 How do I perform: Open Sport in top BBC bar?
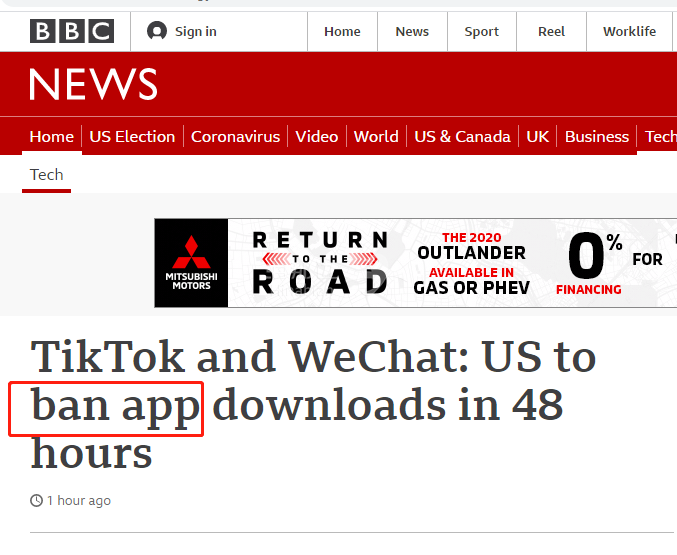tap(482, 32)
